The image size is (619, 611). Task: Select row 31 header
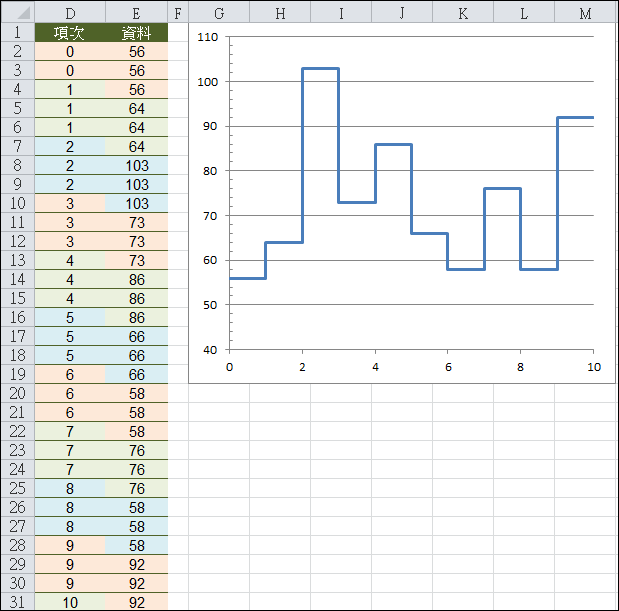pos(18,602)
